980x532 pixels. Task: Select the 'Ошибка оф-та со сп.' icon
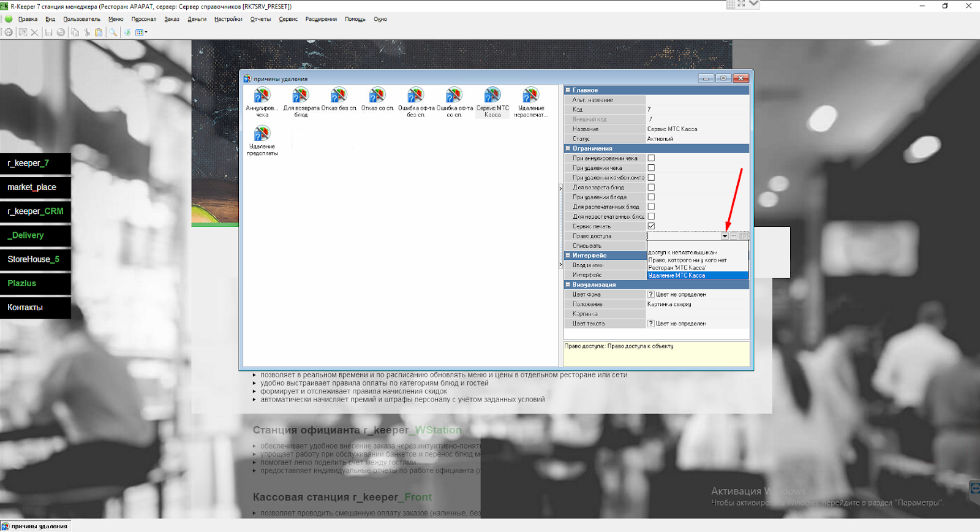[x=454, y=102]
